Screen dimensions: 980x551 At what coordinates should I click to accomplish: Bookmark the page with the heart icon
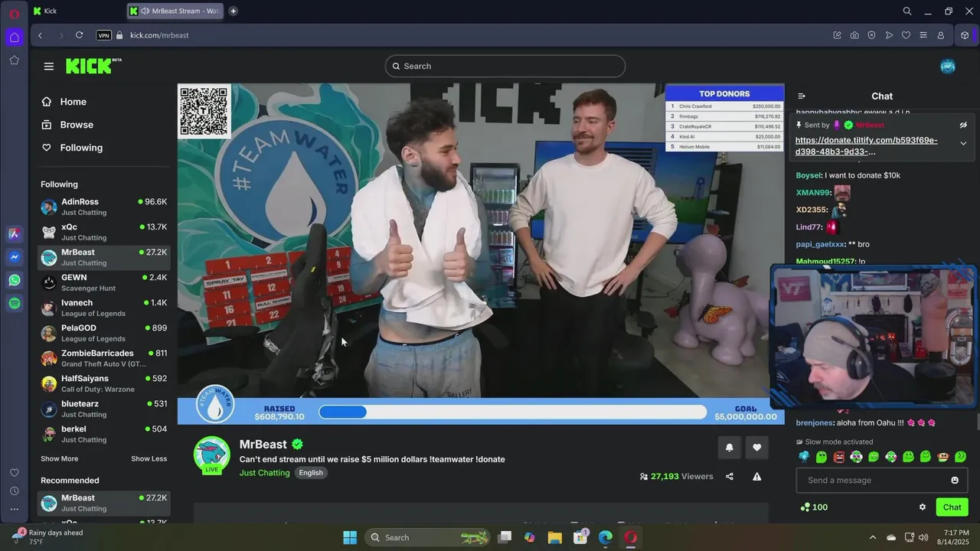906,35
